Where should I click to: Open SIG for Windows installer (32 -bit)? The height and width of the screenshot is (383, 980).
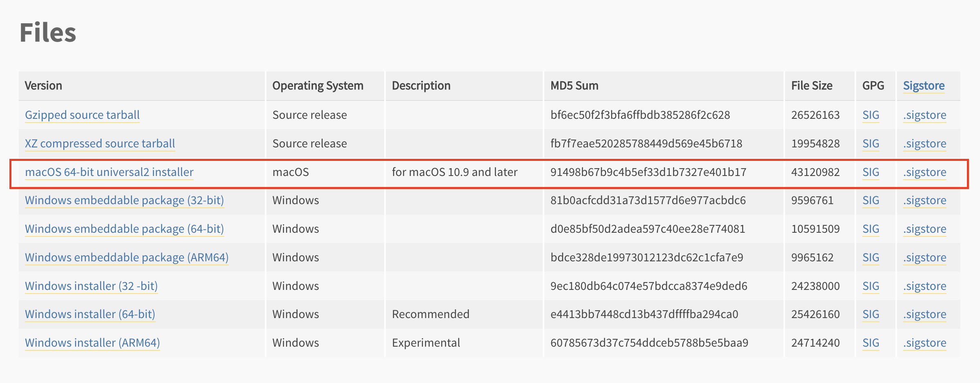click(870, 286)
